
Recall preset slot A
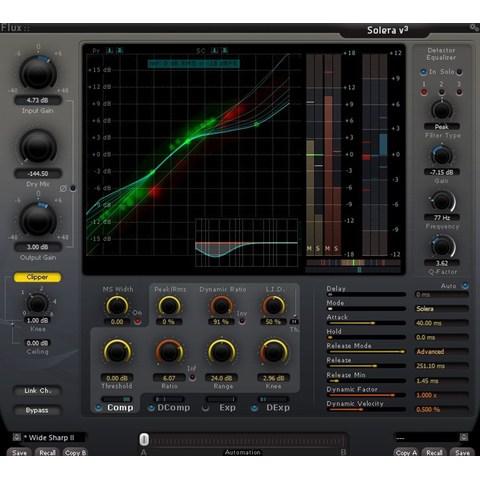pos(47,452)
